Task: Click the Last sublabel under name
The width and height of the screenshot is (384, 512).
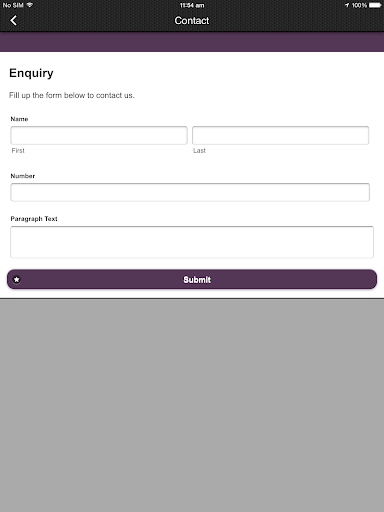Action: (199, 151)
